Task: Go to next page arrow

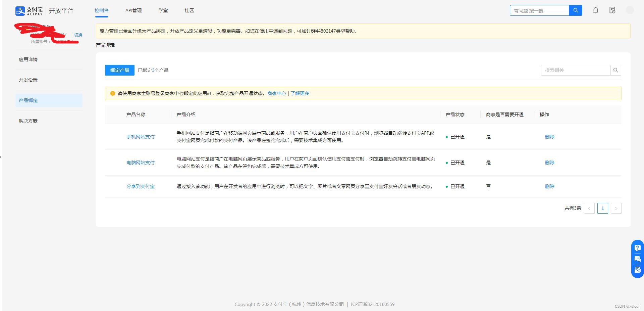Action: [616, 208]
